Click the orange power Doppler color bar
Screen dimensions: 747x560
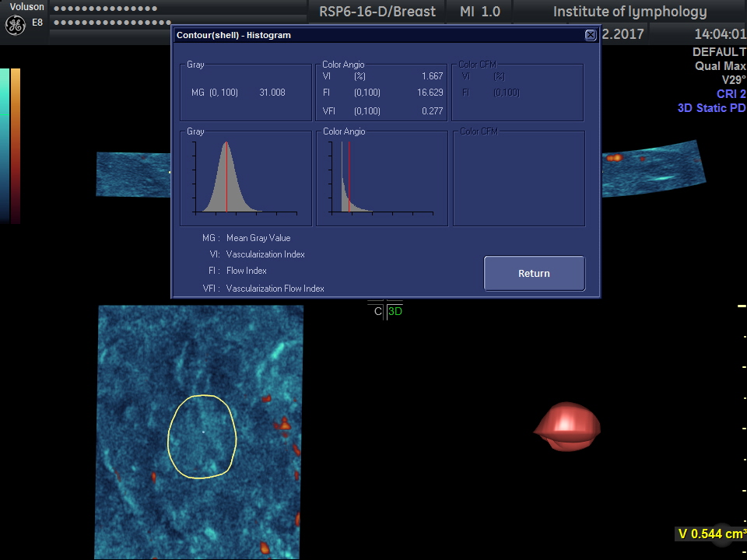pyautogui.click(x=16, y=144)
